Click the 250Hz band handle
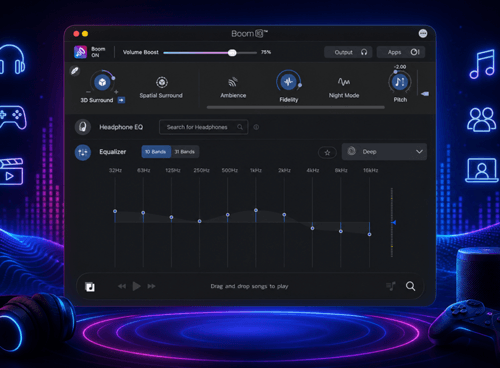This screenshot has height=368, width=500. [200, 221]
